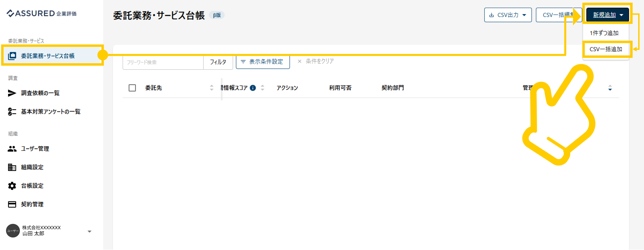The image size is (644, 250).
Task: Click the people icon for ユーザー管理
Action: coord(12,149)
